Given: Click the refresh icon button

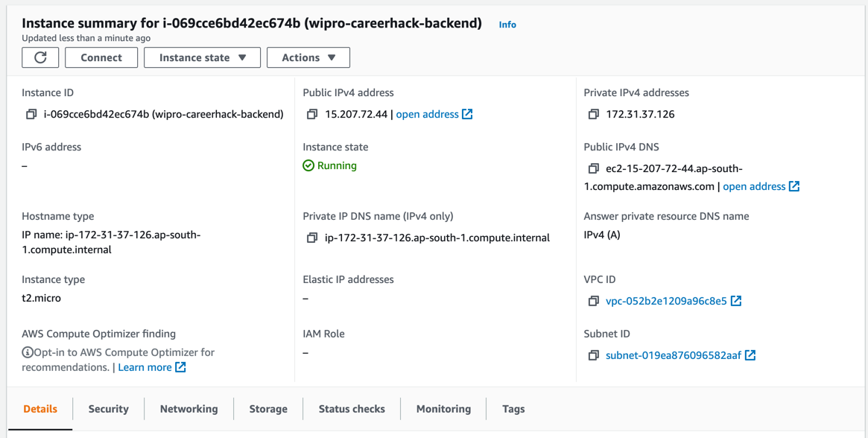Looking at the screenshot, I should click(x=40, y=57).
